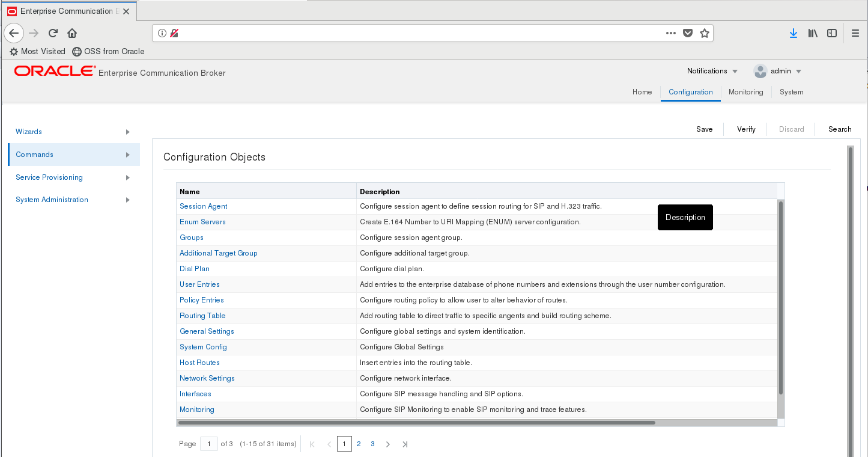Click the Save button
Screen dimensions: 868x457
point(704,129)
